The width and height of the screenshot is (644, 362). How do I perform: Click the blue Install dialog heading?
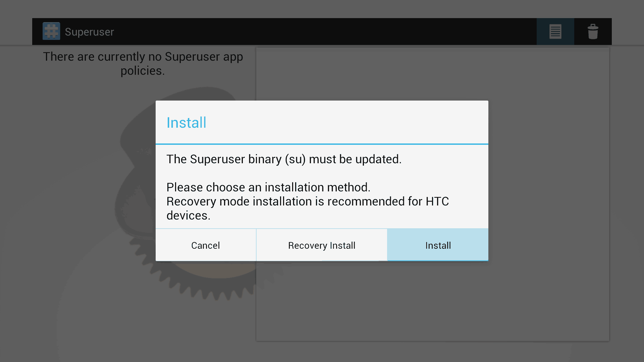186,123
